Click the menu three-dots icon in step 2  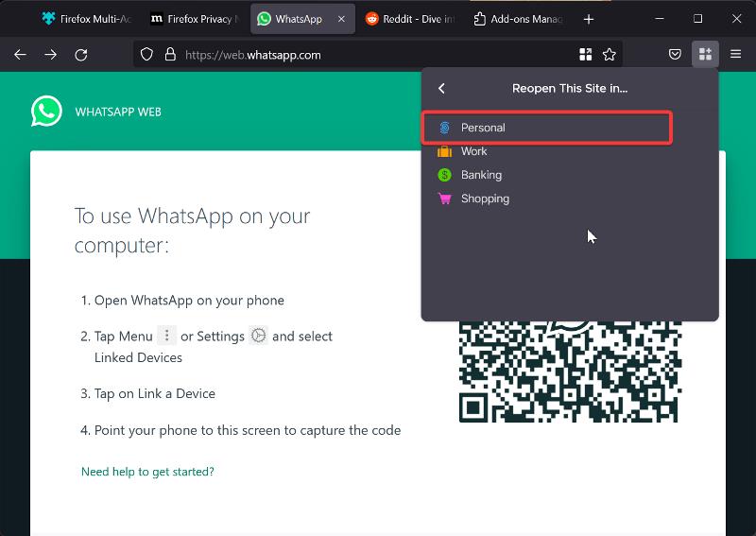point(167,335)
